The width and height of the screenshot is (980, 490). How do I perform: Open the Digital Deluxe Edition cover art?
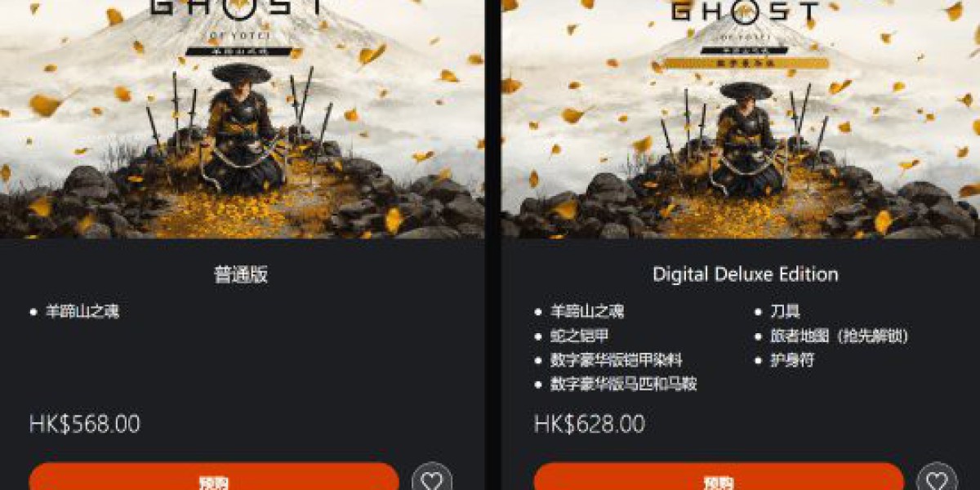point(741,119)
